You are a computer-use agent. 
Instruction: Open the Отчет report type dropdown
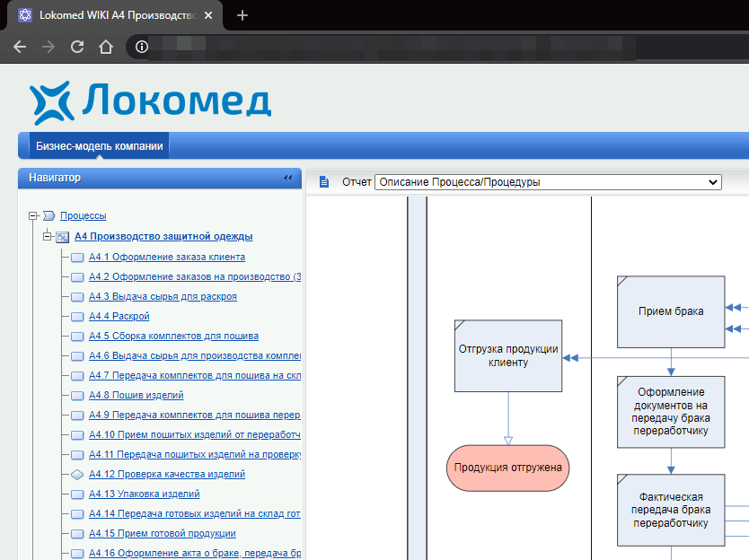[548, 182]
